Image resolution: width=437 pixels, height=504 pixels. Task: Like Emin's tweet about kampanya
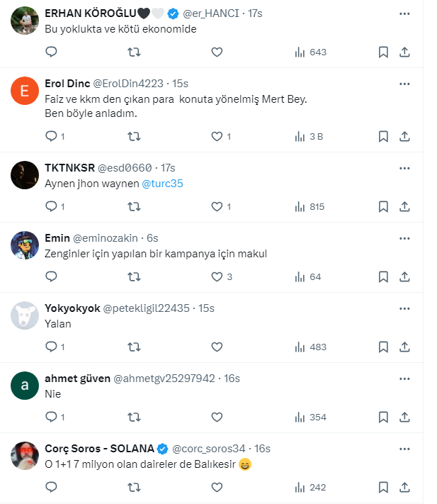[x=217, y=276]
